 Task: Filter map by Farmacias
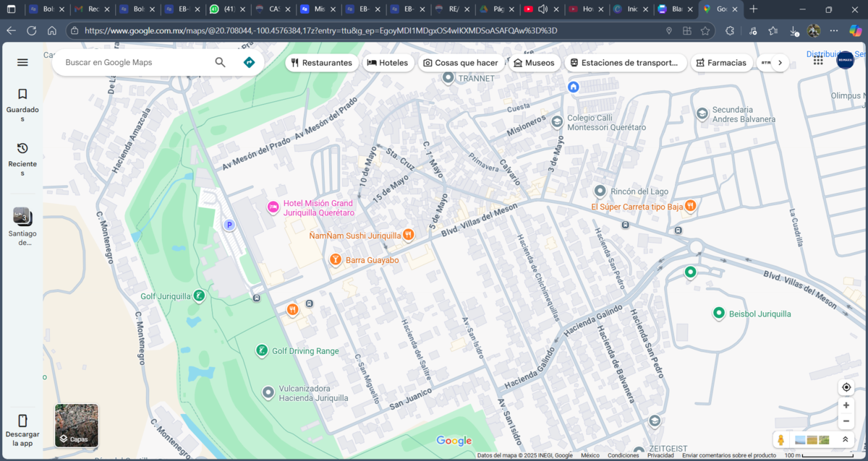721,63
